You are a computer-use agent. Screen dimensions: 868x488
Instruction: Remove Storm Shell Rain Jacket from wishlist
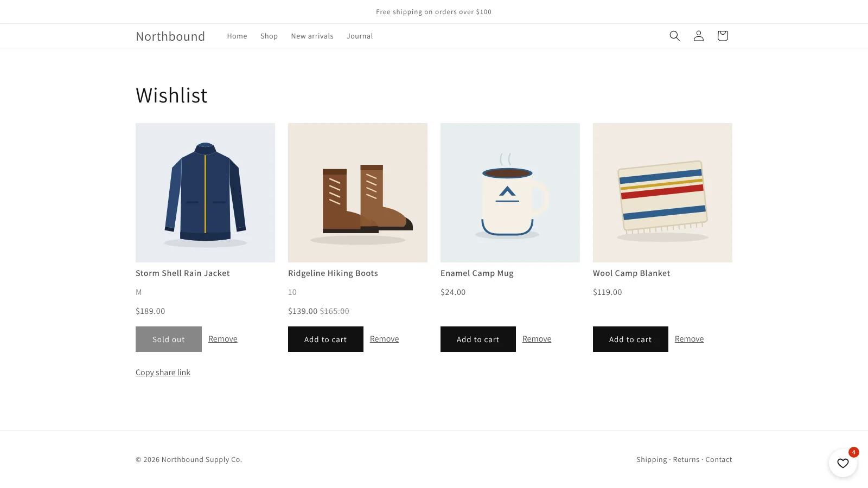coord(223,339)
